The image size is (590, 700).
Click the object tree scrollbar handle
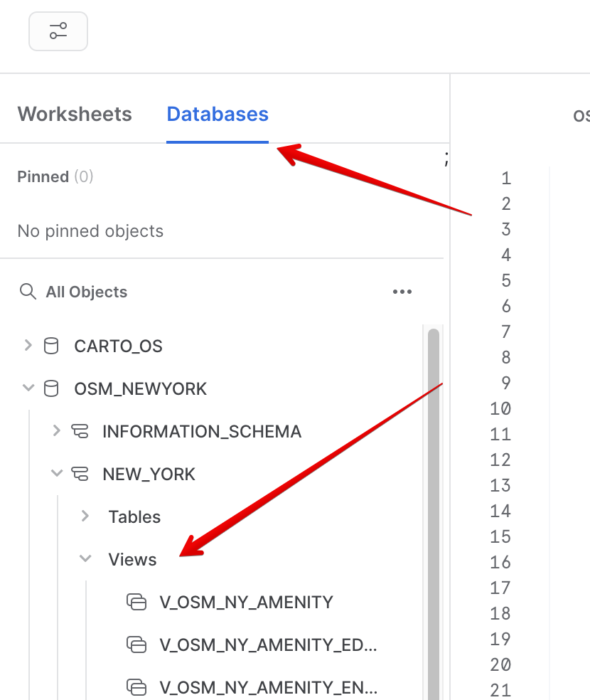coord(434,512)
